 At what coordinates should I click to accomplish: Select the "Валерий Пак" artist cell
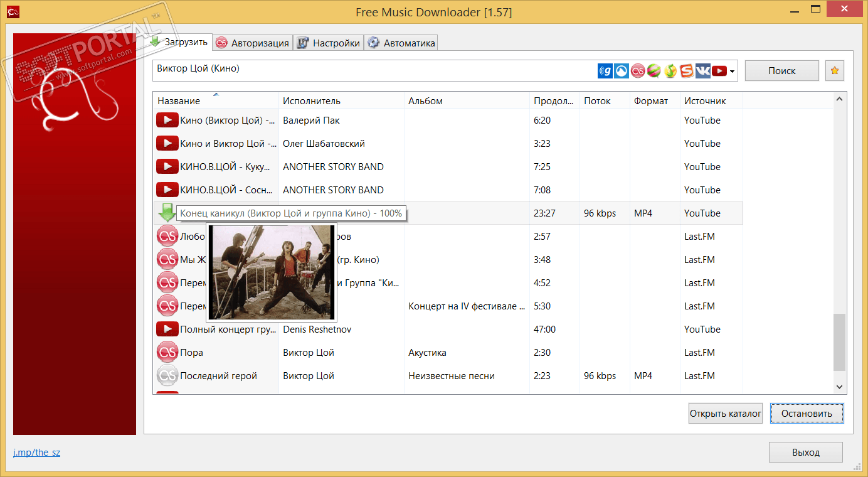click(311, 121)
